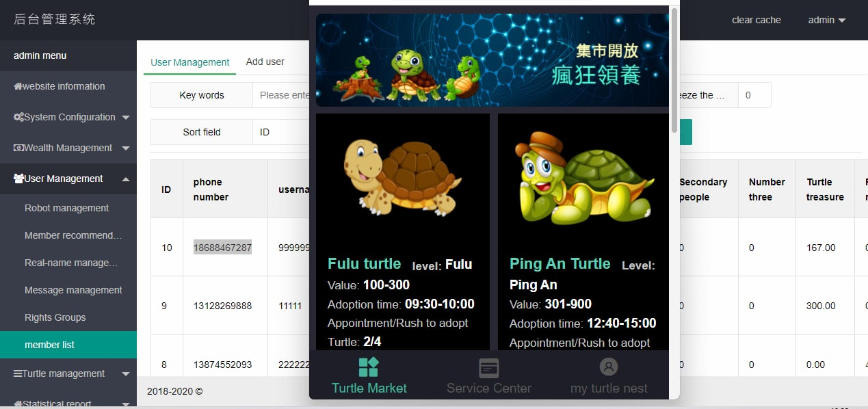Screen dimensions: 868x409
Task: Open the admin account dropdown
Action: [826, 20]
